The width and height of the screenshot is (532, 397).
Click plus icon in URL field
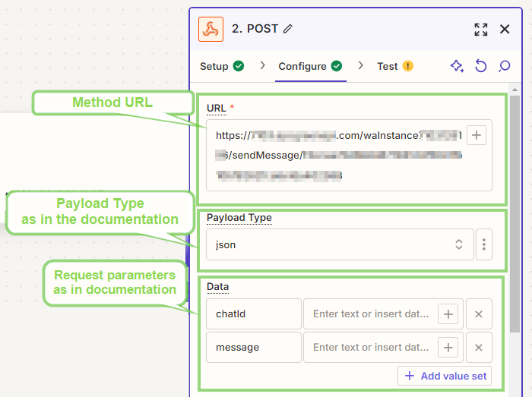477,135
